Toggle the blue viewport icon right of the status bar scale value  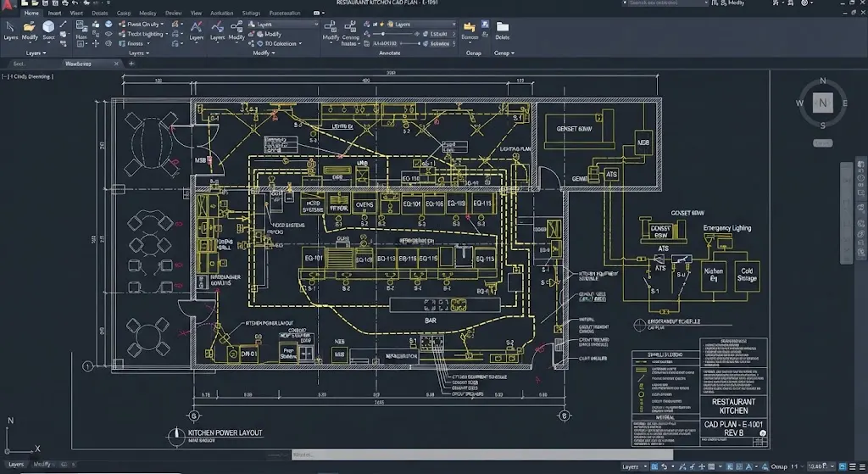[842, 467]
